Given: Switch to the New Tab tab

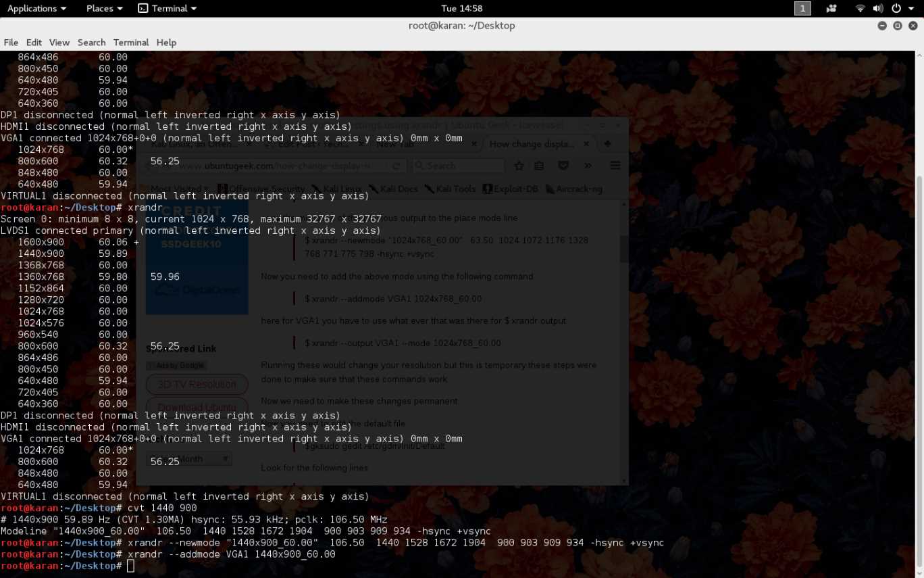Looking at the screenshot, I should pyautogui.click(x=395, y=143).
